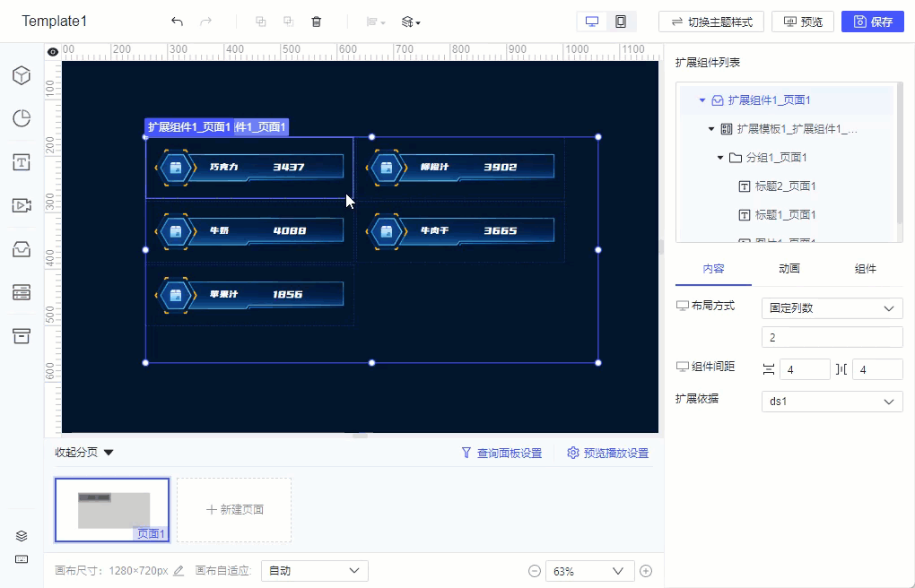Open preview via the 预览 button
This screenshot has height=588, width=915.
pos(802,22)
